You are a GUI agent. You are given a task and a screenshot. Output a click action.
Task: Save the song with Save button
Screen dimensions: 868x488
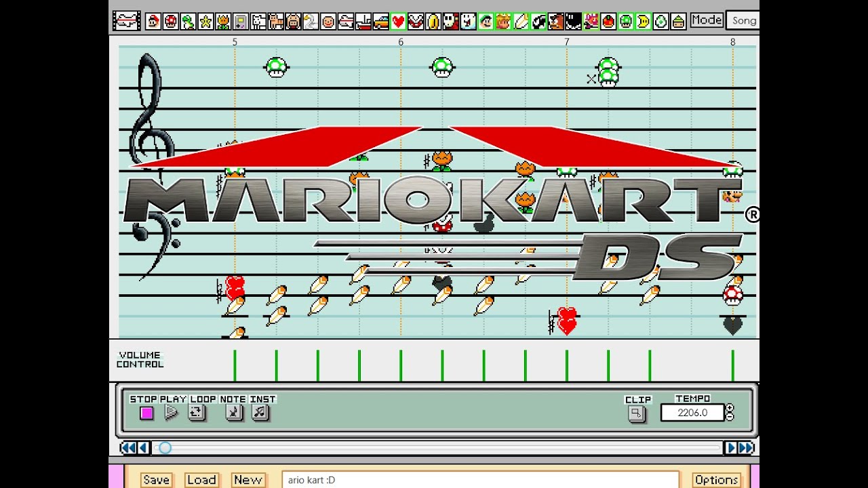tap(156, 480)
